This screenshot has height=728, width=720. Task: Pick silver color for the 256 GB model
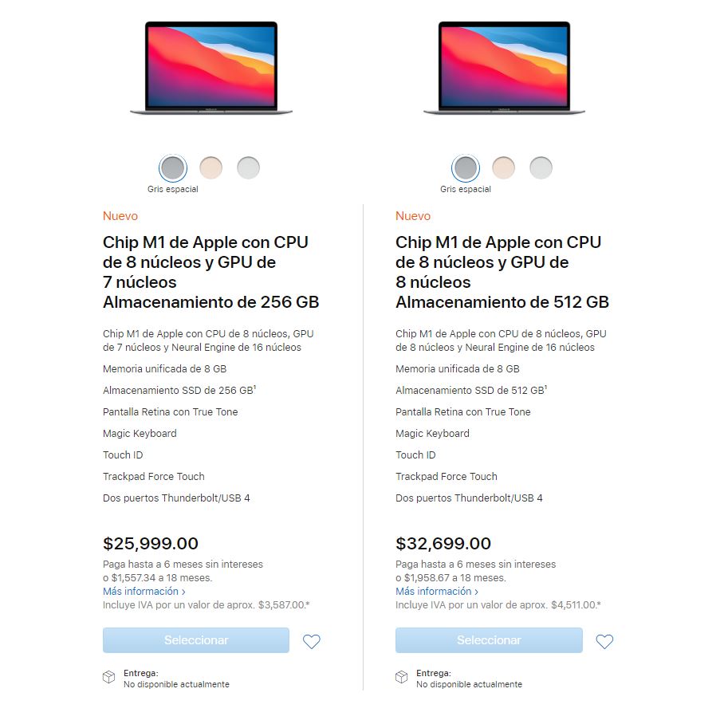[248, 167]
